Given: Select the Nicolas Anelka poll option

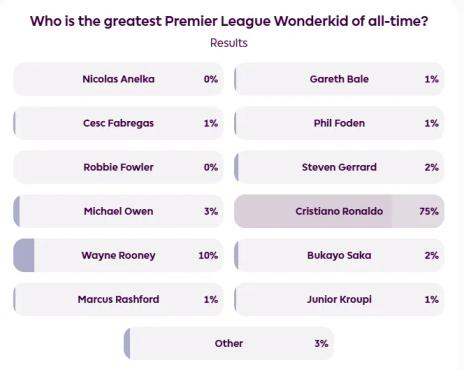Looking at the screenshot, I should 118,79.
